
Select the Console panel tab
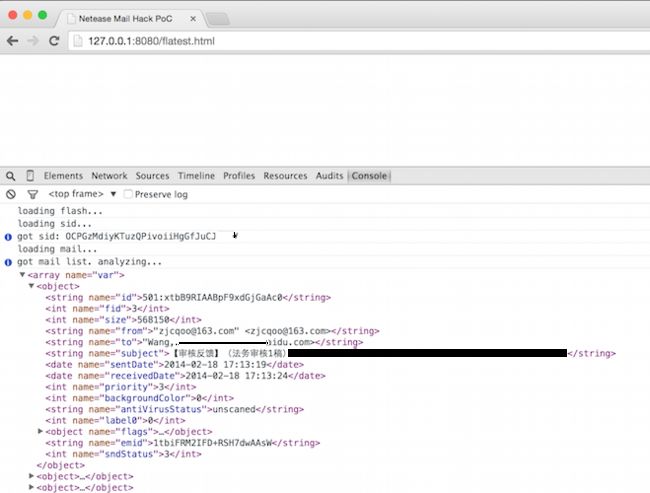point(369,176)
